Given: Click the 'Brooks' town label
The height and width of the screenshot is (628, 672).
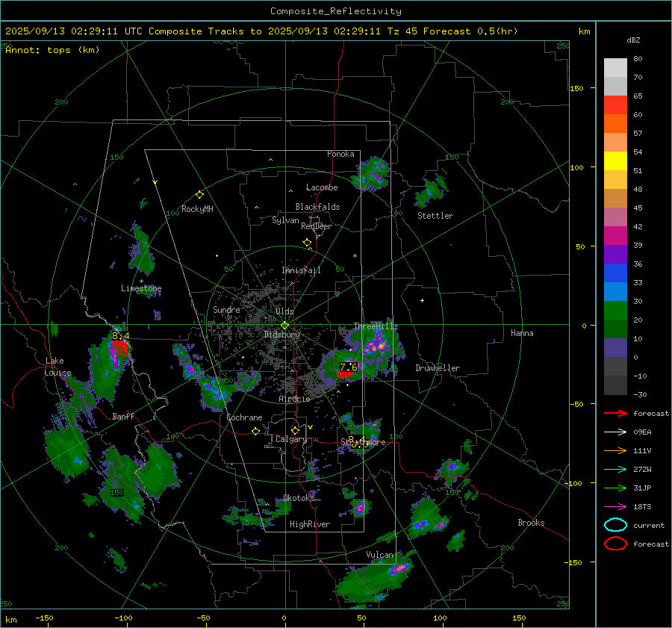Looking at the screenshot, I should click(531, 523).
